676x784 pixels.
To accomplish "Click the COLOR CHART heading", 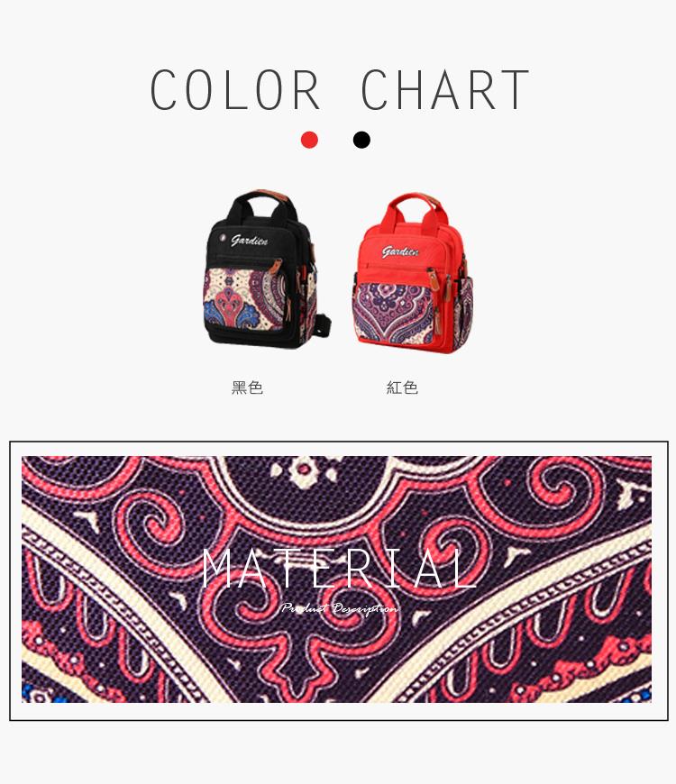I will (x=339, y=90).
